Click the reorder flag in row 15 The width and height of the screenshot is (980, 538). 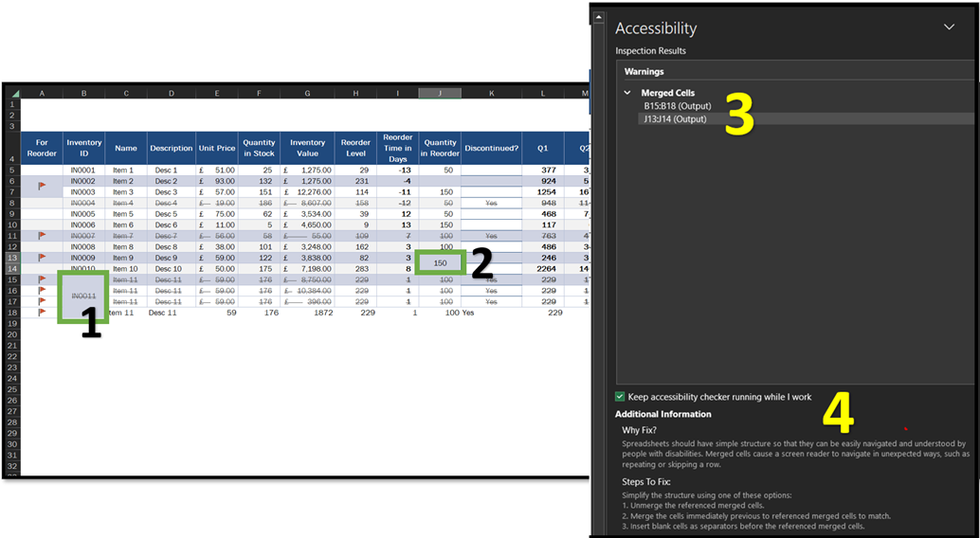coord(42,280)
